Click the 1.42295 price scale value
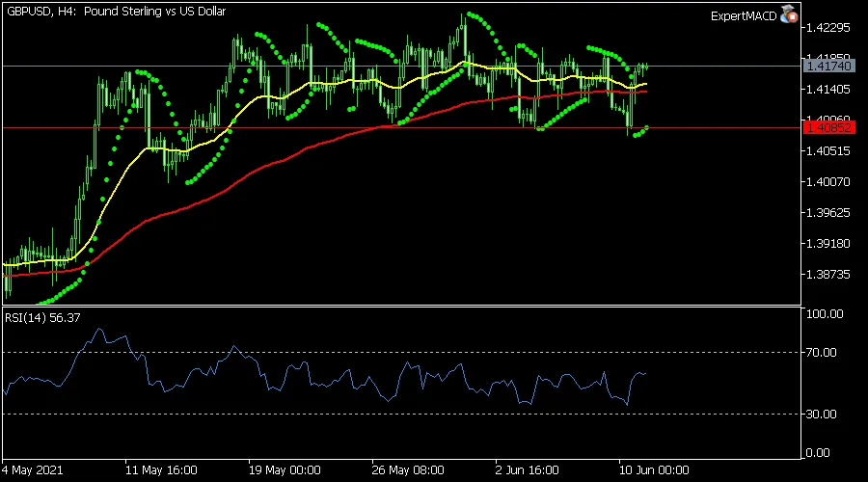This screenshot has height=482, width=868. pyautogui.click(x=828, y=28)
